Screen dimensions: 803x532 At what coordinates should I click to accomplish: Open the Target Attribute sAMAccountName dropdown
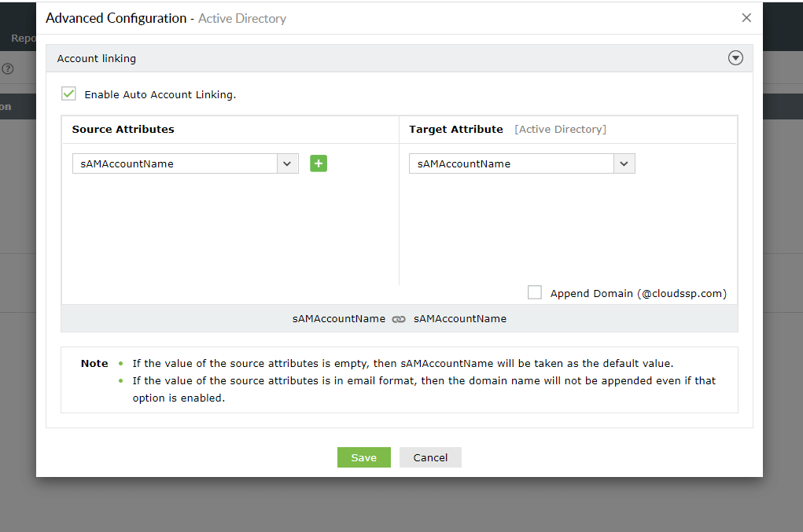512,163
